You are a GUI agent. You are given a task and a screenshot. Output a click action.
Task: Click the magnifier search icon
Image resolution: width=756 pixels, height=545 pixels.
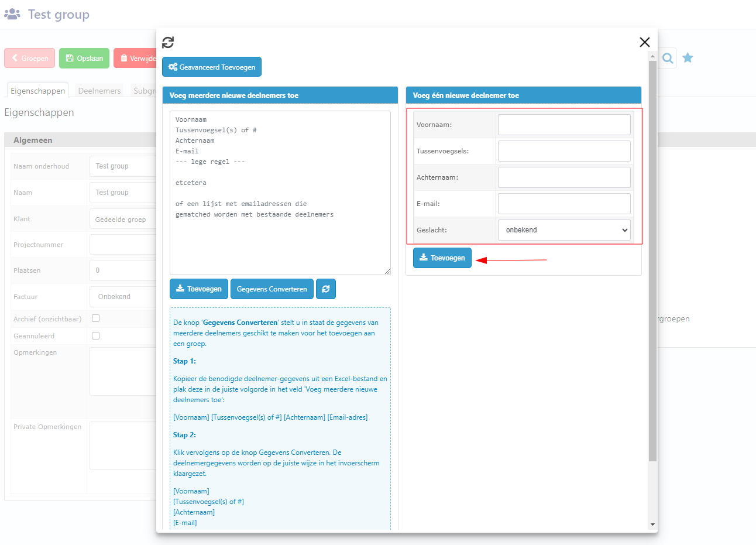[668, 58]
